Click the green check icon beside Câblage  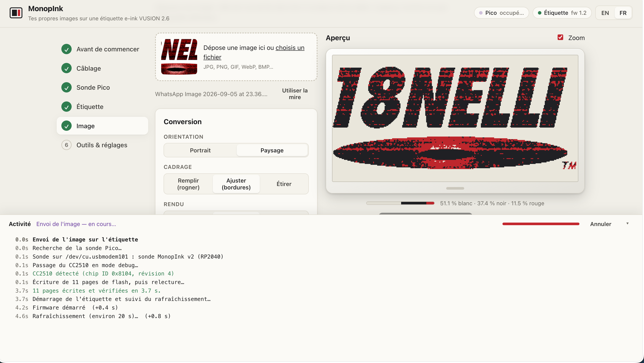66,68
